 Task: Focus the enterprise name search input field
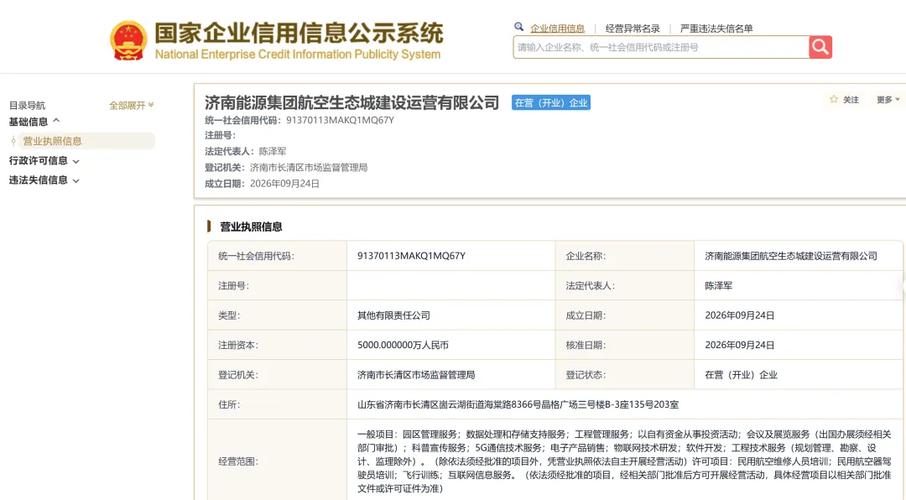pyautogui.click(x=660, y=47)
